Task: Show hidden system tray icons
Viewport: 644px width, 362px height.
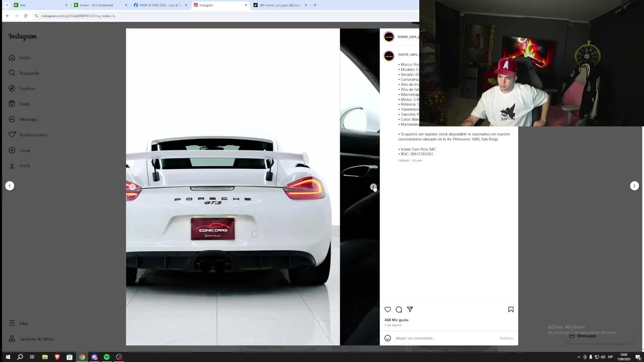Action: 578,357
